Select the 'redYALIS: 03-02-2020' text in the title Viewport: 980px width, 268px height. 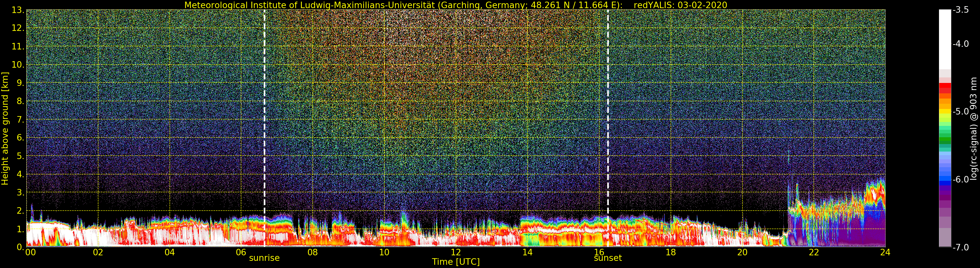(x=680, y=5)
